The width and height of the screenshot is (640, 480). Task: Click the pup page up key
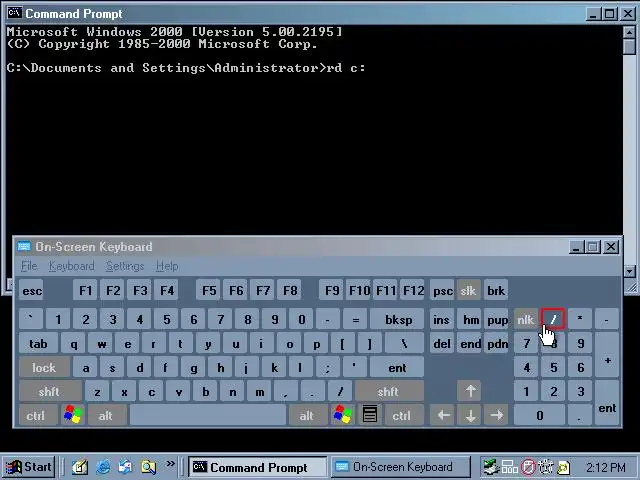[496, 319]
